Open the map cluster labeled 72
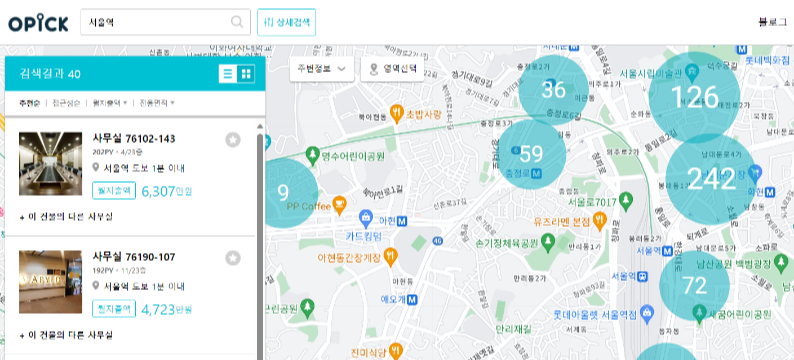Image resolution: width=794 pixels, height=360 pixels. [x=694, y=286]
